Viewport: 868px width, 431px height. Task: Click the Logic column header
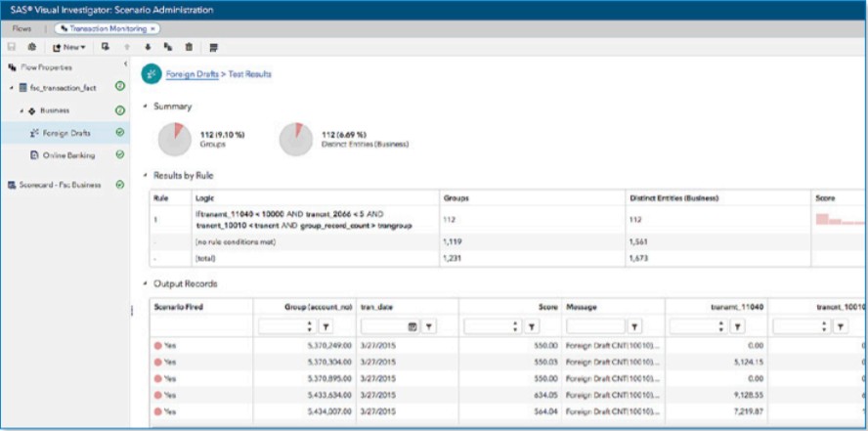pos(316,197)
